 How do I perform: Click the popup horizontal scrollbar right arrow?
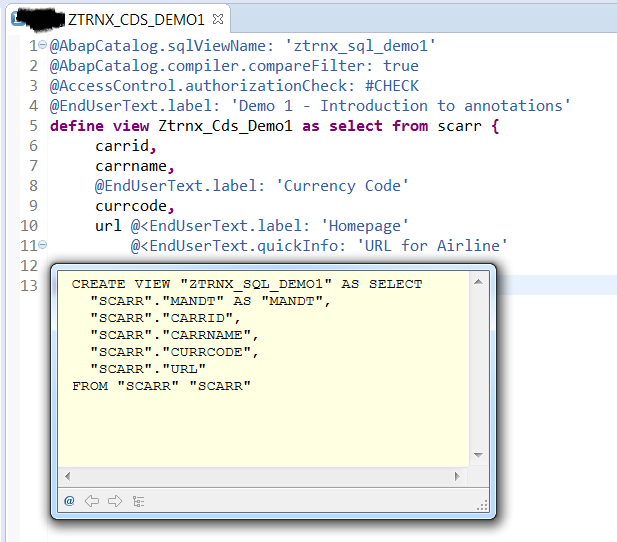457,476
